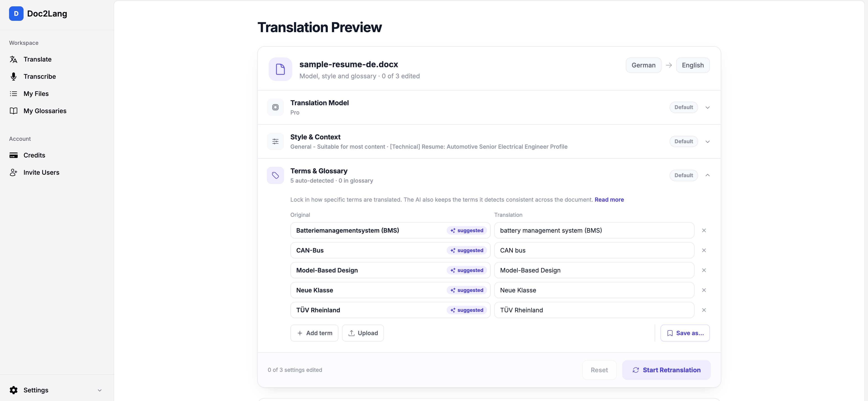Open My Glossaries

tap(45, 111)
